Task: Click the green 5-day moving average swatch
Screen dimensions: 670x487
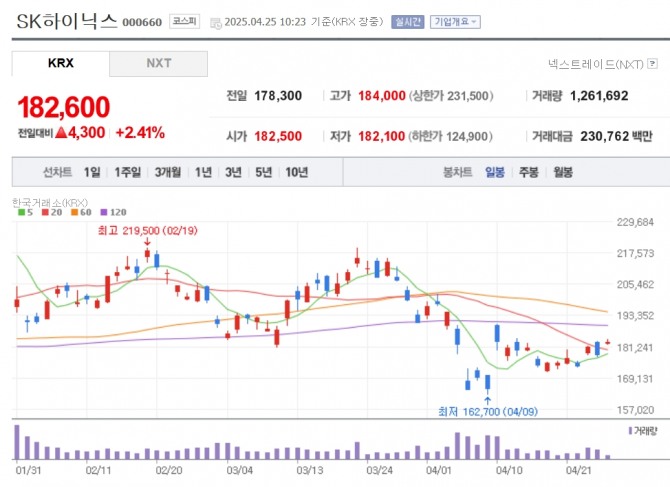Action: pos(21,212)
